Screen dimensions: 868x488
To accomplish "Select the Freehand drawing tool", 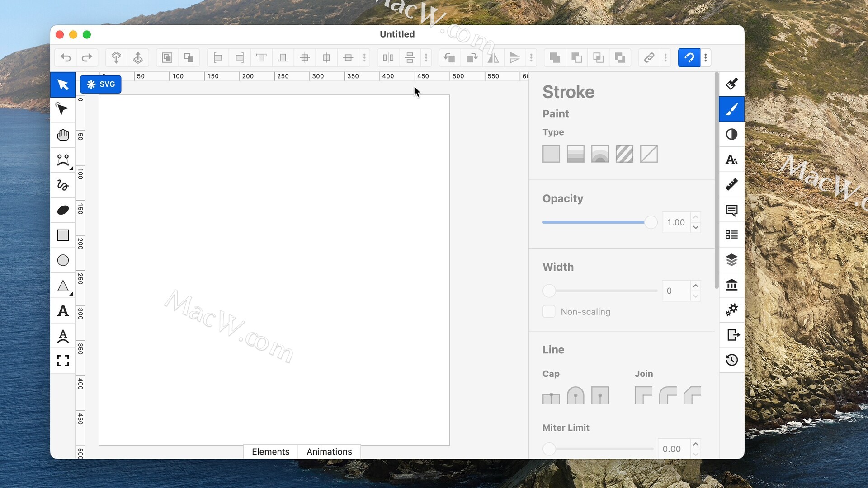I will 63,185.
